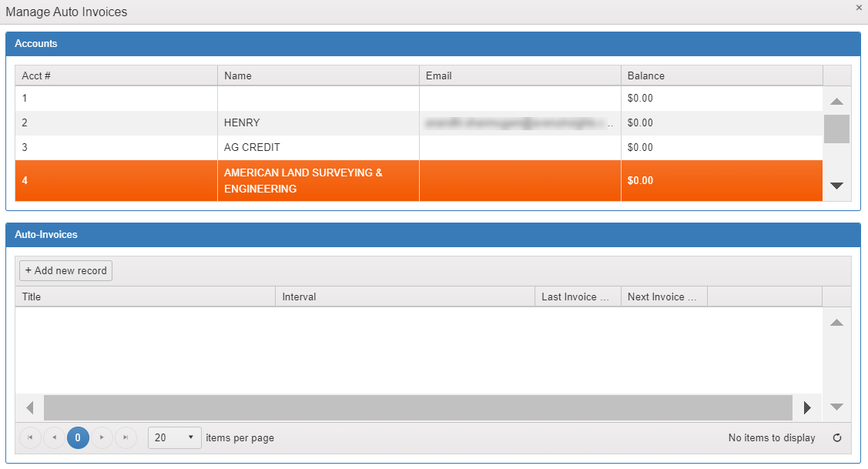The image size is (868, 469).
Task: Close the Manage Auto Invoices dialog
Action: point(859,8)
